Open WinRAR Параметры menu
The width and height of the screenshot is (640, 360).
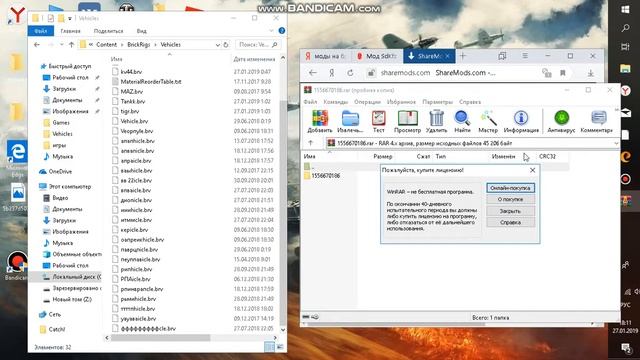point(437,102)
